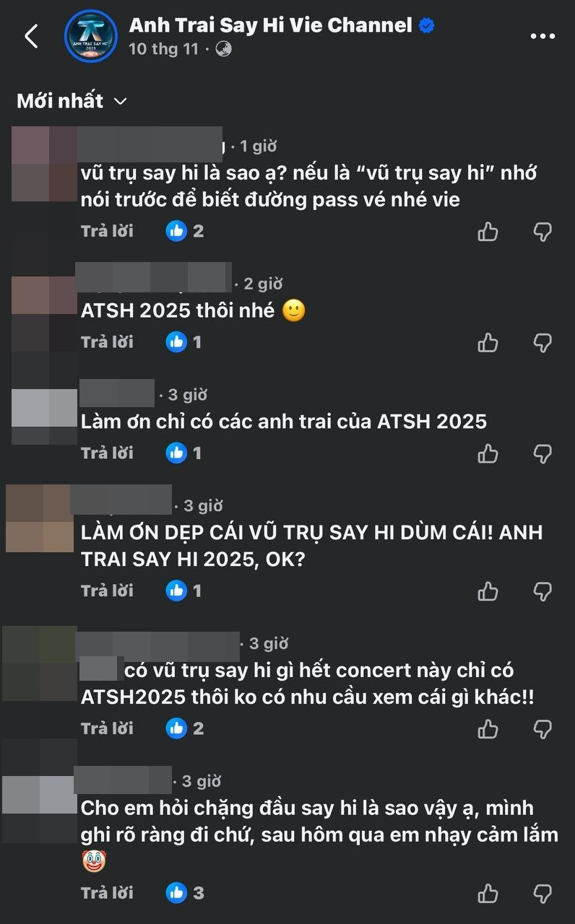Like the 'LÀM ƠN DẸP CÁI VŨ TRỤ' comment
The image size is (575, 924).
488,591
